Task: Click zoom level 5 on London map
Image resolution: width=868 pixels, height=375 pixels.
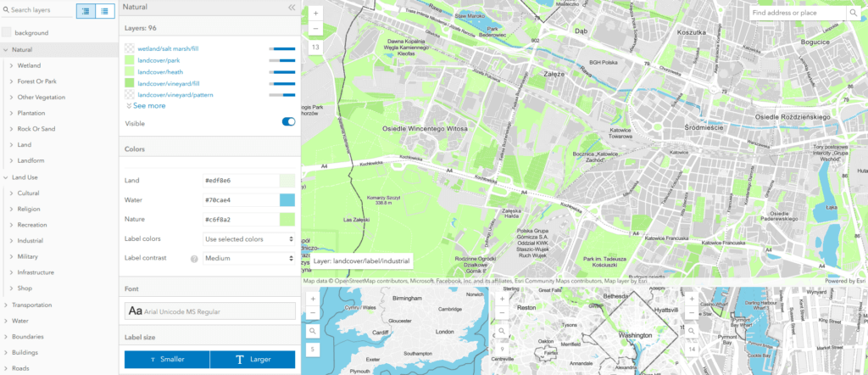Action: coord(313,350)
